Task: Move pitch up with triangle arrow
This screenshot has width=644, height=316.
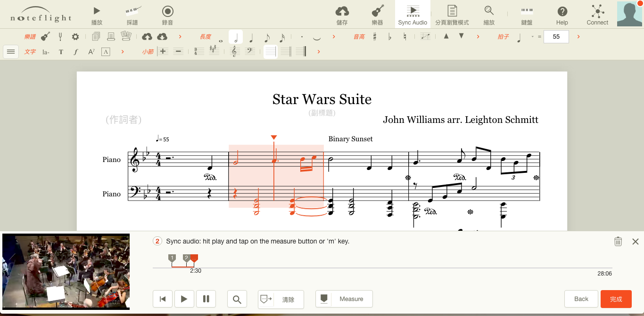Action: coord(446,36)
